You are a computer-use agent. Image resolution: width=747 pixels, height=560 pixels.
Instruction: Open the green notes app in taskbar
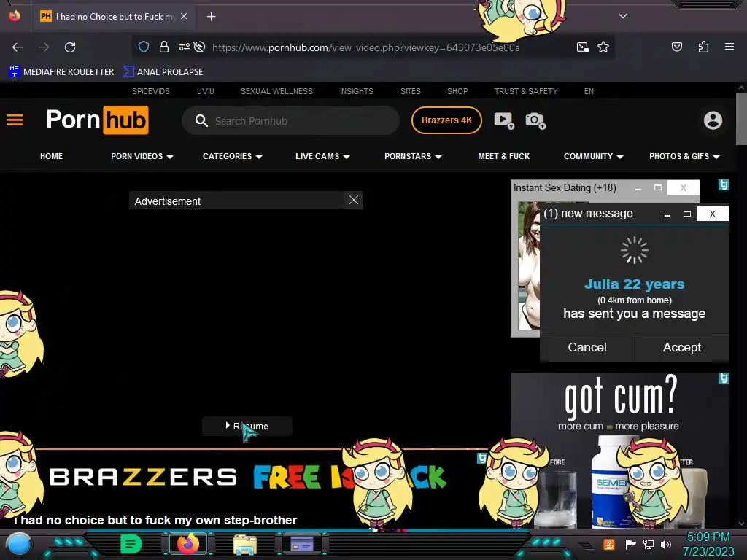(x=131, y=544)
